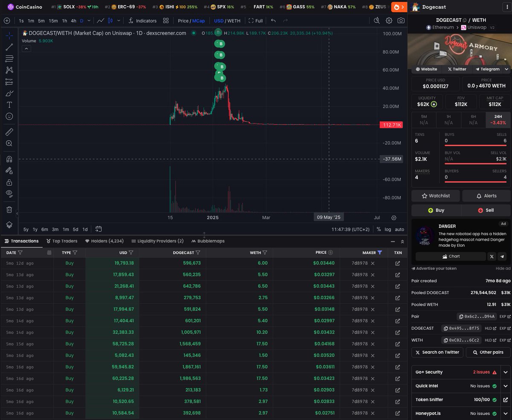Open the emoji icons tool
The height and width of the screenshot is (420, 512).
point(9,116)
